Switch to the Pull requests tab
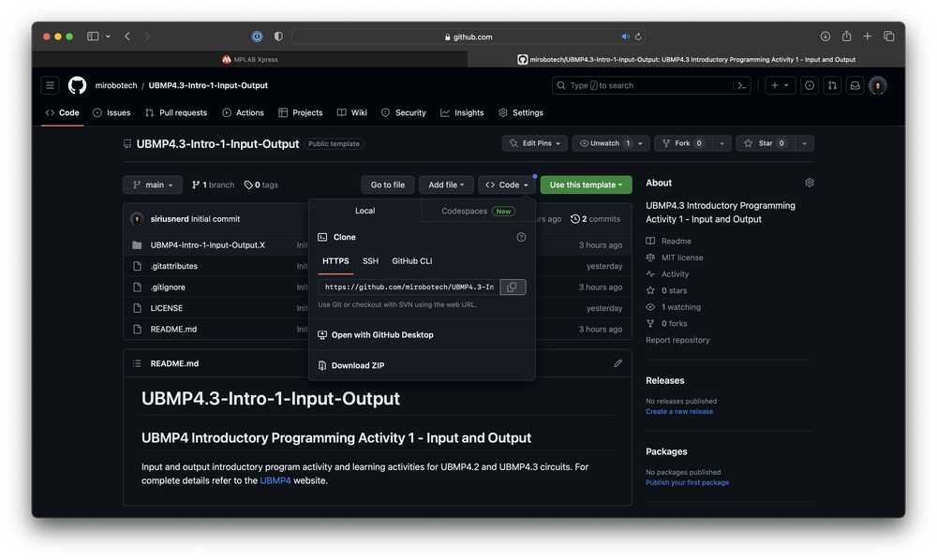Image resolution: width=937 pixels, height=560 pixels. [x=176, y=112]
